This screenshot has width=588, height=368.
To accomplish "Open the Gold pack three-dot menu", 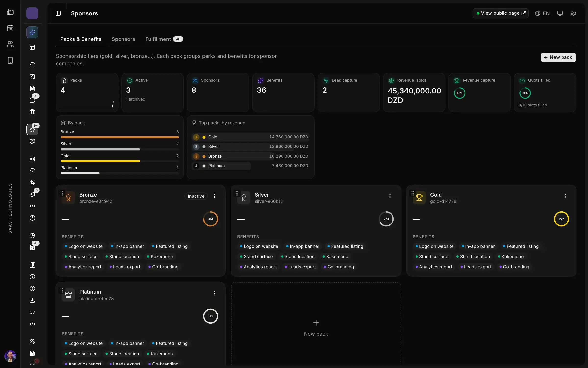I will 565,196.
